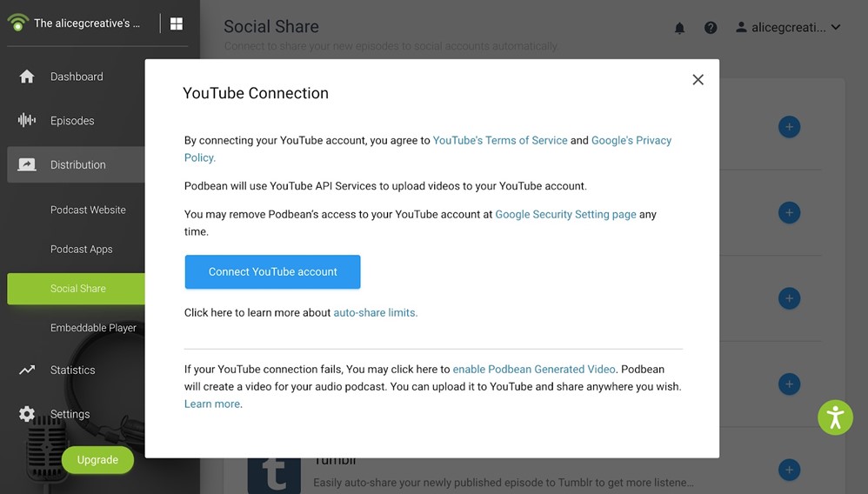Expand the alicegcreati account dropdown arrow

pos(836,27)
